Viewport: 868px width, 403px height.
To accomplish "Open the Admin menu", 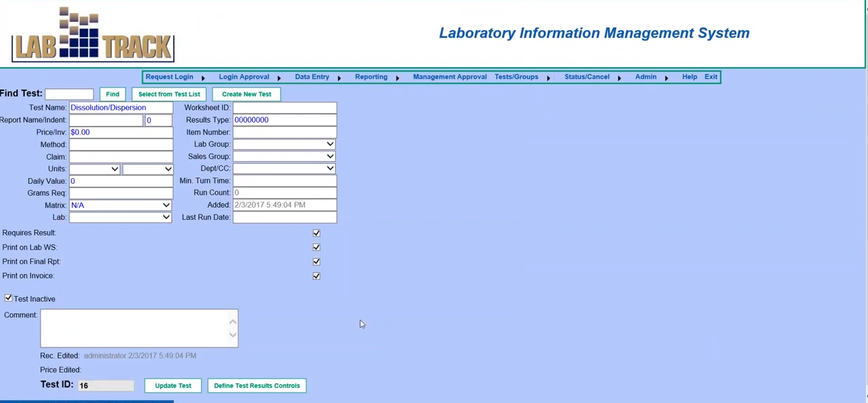I will [645, 76].
